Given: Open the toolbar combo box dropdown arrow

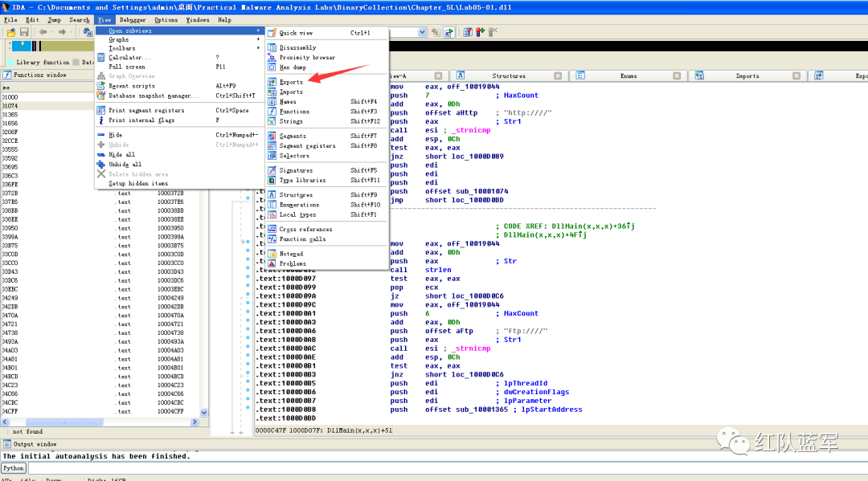Looking at the screenshot, I should coord(422,32).
